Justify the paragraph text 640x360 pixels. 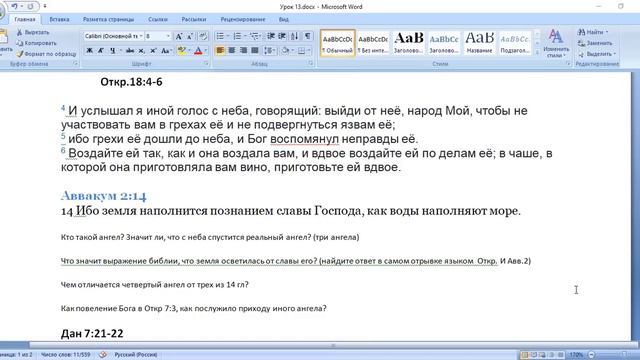[255, 51]
